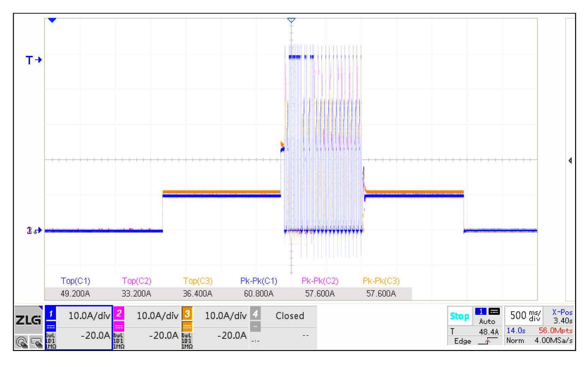Click the Norm acquisition mode label
The width and height of the screenshot is (588, 367).
(515, 340)
